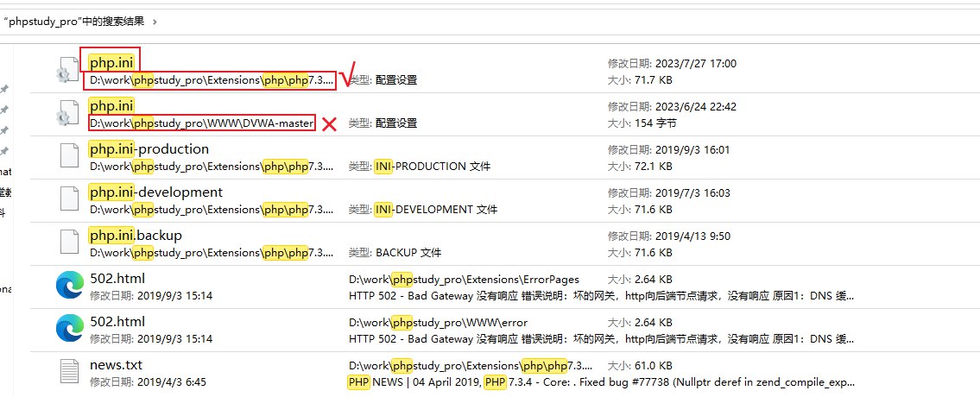Click the Extensions path under the 71.7 KB php.ini
Viewport: 980px width, 397px height.
[x=212, y=80]
